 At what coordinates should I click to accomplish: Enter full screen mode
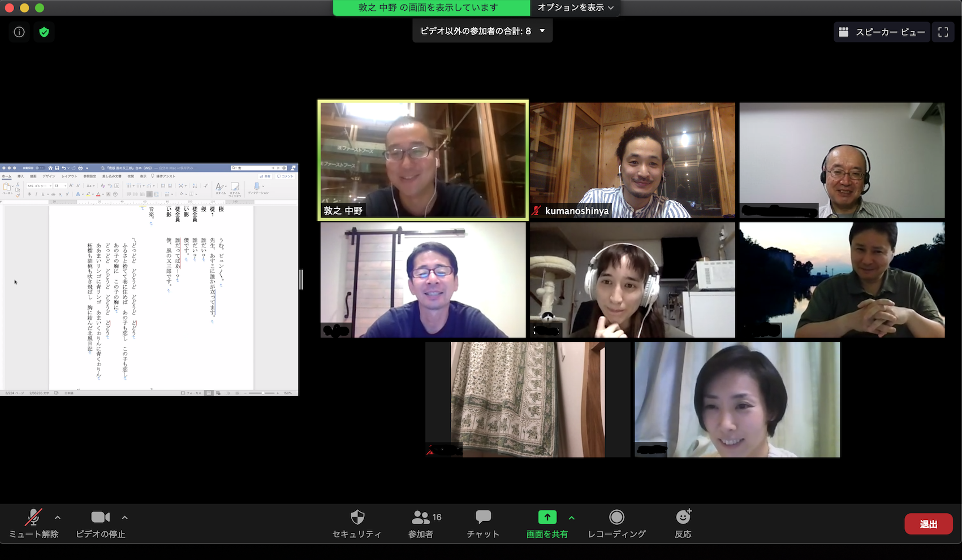(943, 32)
